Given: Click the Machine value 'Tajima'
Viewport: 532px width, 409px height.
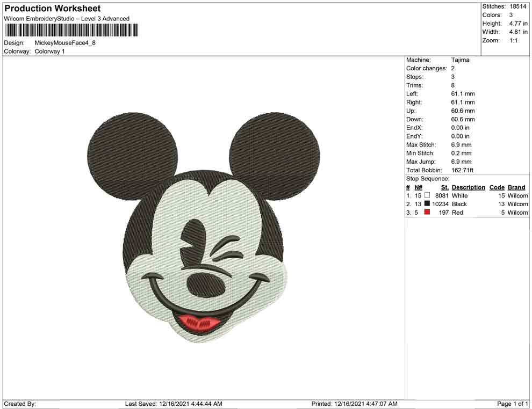Looking at the screenshot, I should click(460, 60).
